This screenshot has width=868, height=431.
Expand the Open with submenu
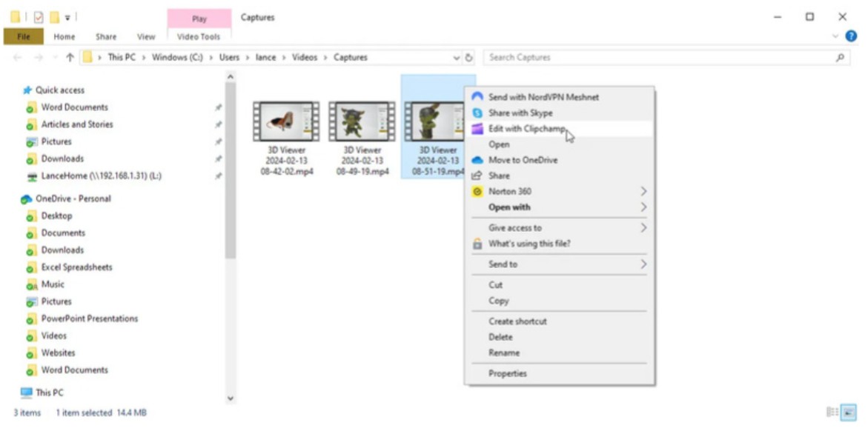coord(643,207)
